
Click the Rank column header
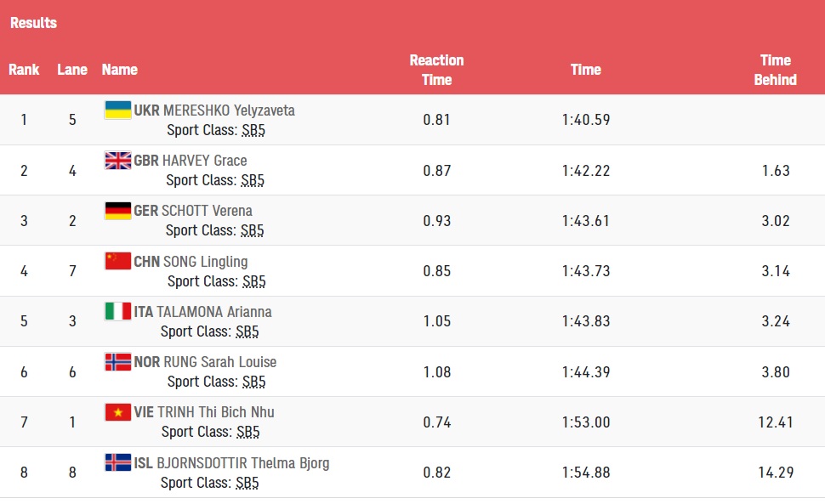[x=24, y=70]
